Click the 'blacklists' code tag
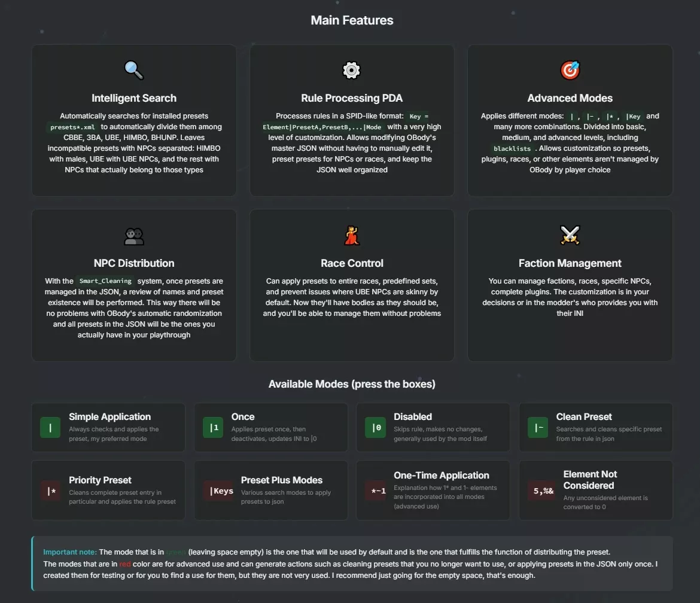 point(512,148)
